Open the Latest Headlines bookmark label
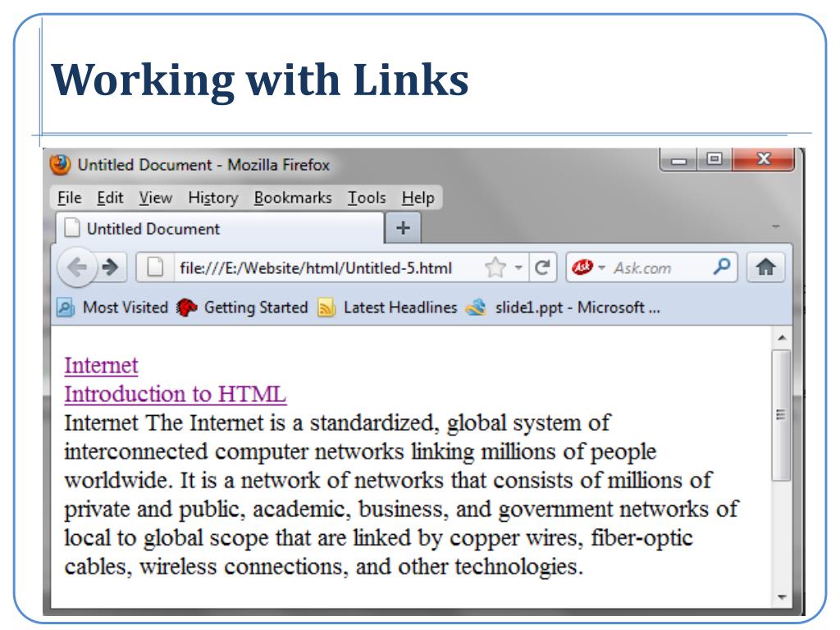 [x=400, y=308]
